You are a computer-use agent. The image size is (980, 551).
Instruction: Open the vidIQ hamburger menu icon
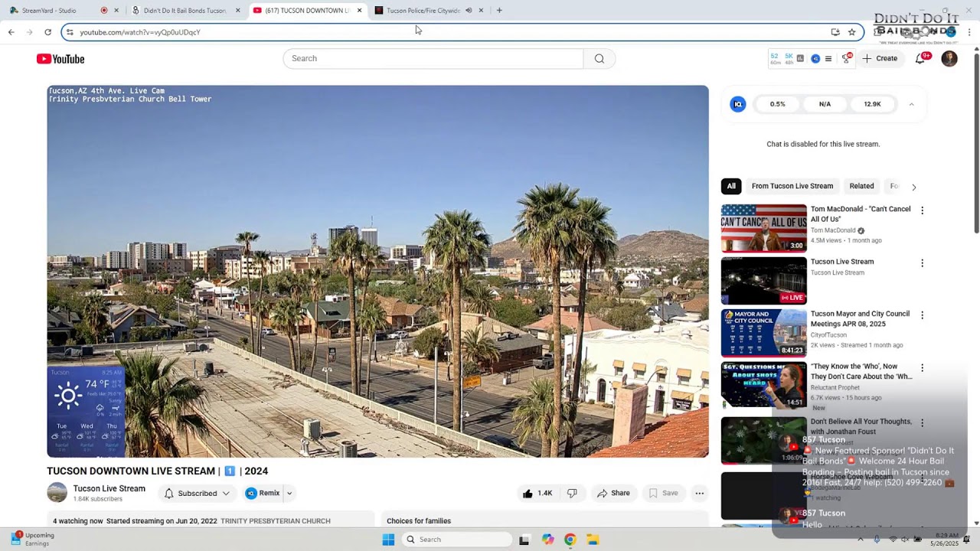coord(828,59)
